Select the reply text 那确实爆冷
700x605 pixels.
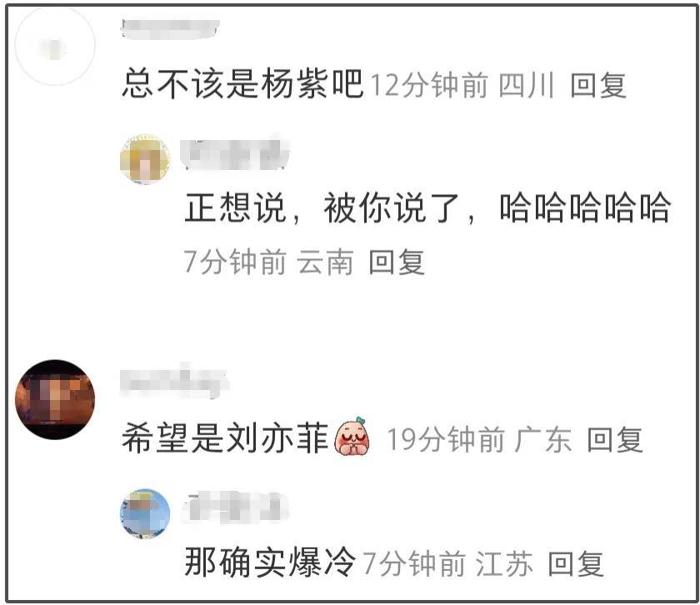coord(270,562)
